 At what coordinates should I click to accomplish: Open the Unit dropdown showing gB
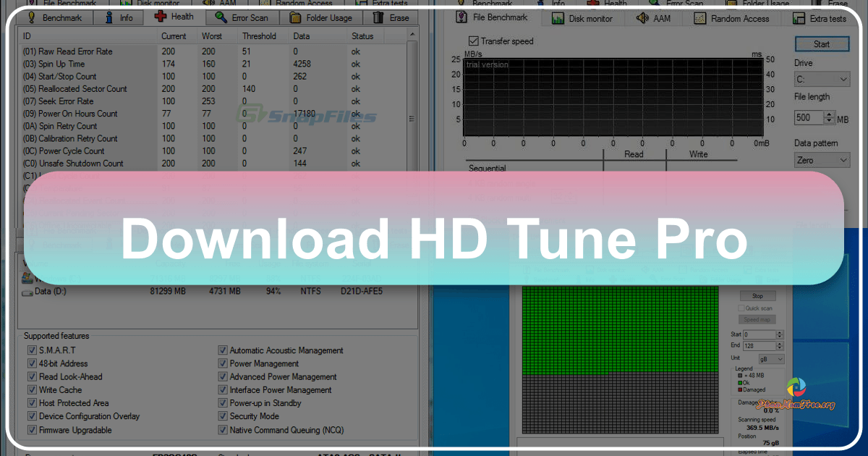click(x=770, y=358)
